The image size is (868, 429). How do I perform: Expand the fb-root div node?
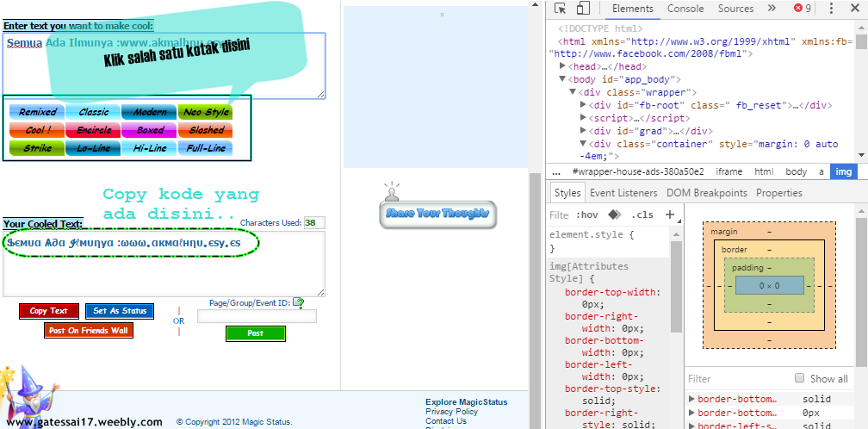583,104
